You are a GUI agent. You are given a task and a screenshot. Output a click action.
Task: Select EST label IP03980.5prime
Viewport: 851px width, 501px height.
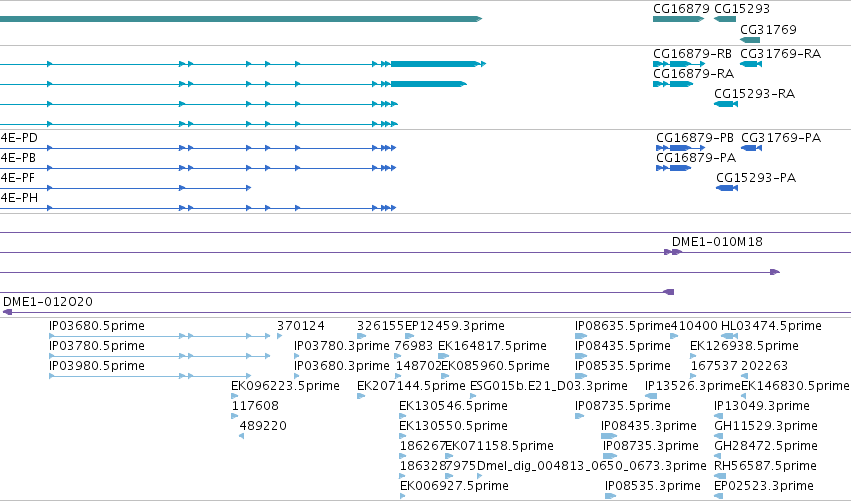[97, 366]
